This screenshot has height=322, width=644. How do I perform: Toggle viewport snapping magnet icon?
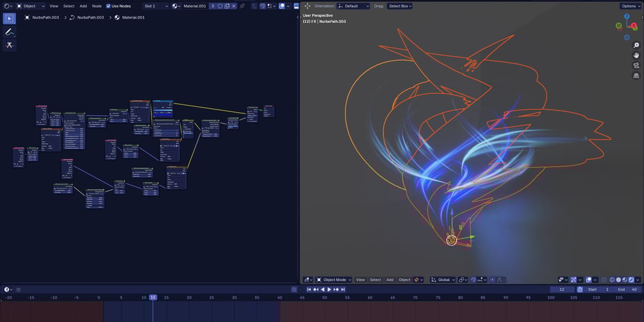(x=473, y=280)
